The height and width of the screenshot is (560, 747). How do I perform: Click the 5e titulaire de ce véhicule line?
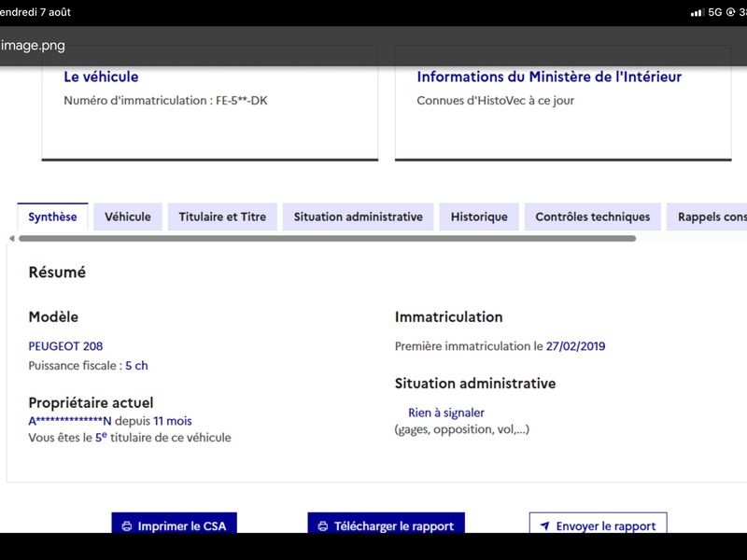130,438
